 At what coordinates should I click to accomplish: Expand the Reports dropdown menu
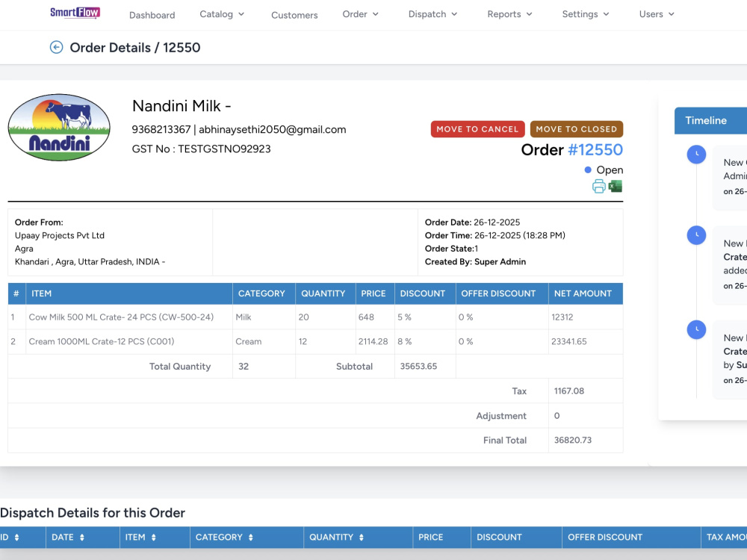(509, 14)
